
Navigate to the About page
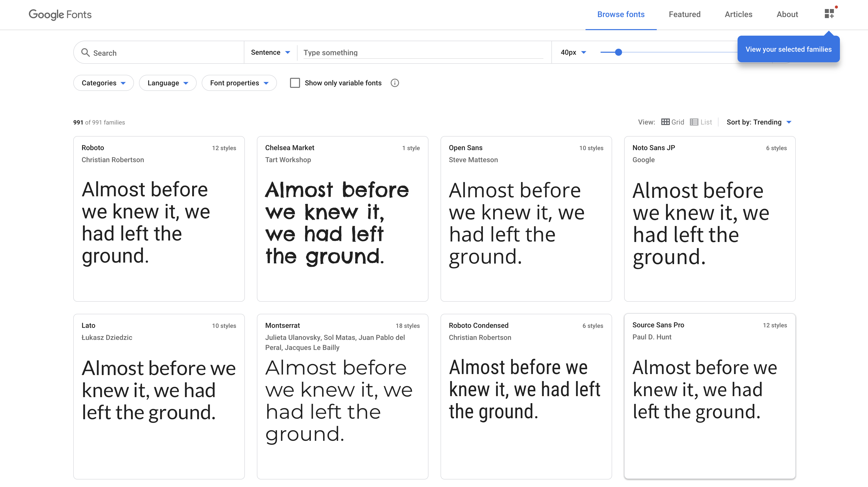(787, 15)
